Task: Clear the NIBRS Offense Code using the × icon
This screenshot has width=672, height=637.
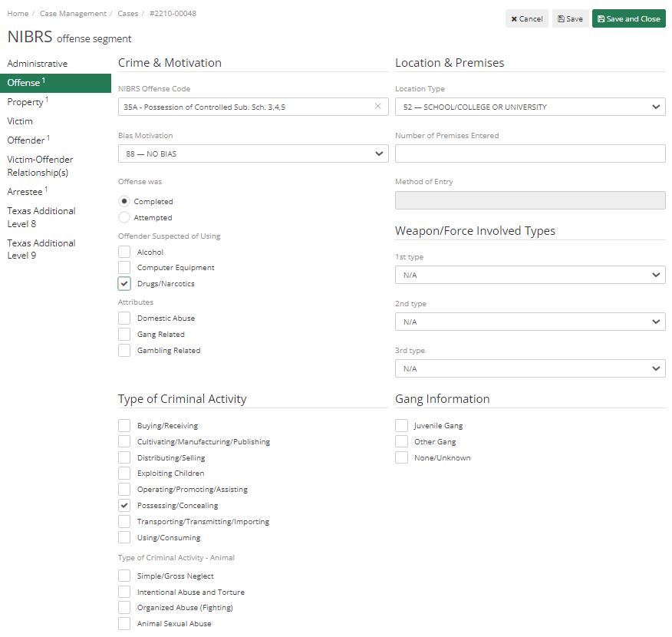Action: click(377, 106)
